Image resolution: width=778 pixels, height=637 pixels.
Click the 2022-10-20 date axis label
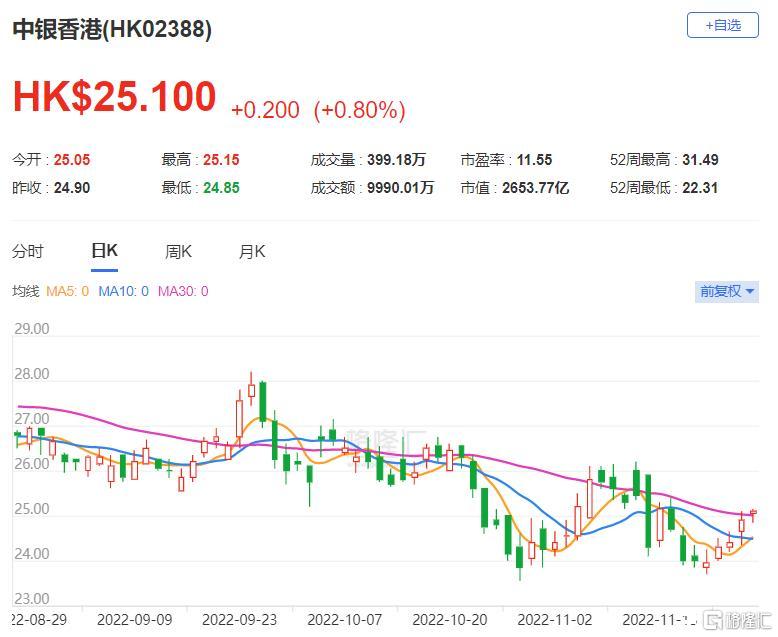point(450,620)
